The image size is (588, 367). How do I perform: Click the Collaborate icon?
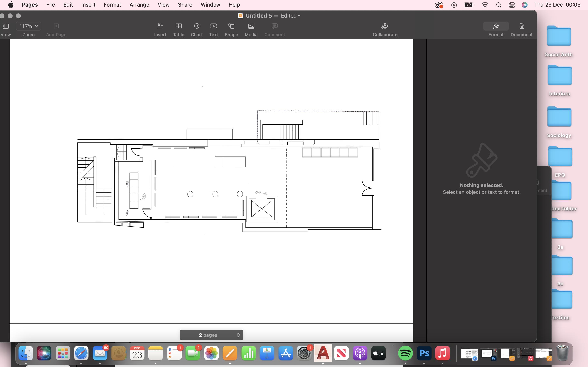(385, 26)
